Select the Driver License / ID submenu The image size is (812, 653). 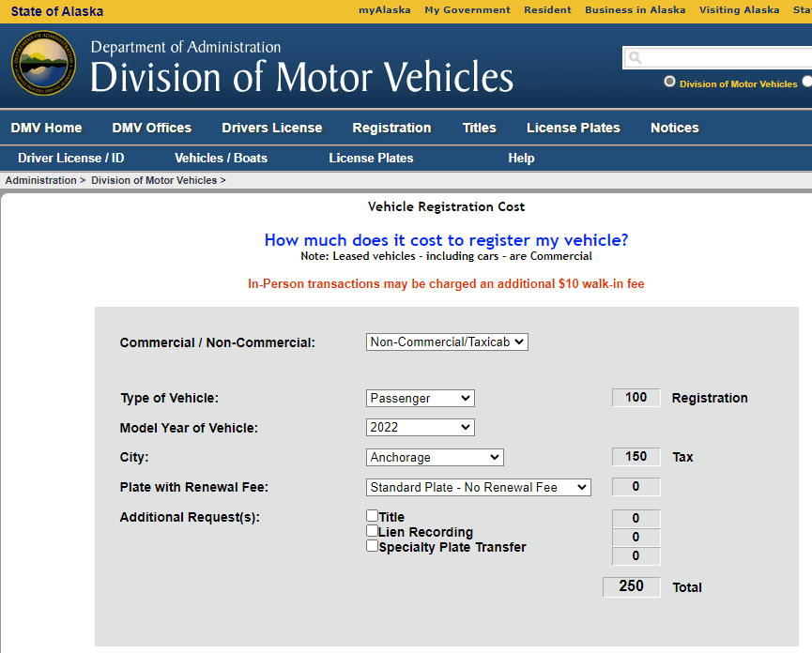click(x=71, y=158)
